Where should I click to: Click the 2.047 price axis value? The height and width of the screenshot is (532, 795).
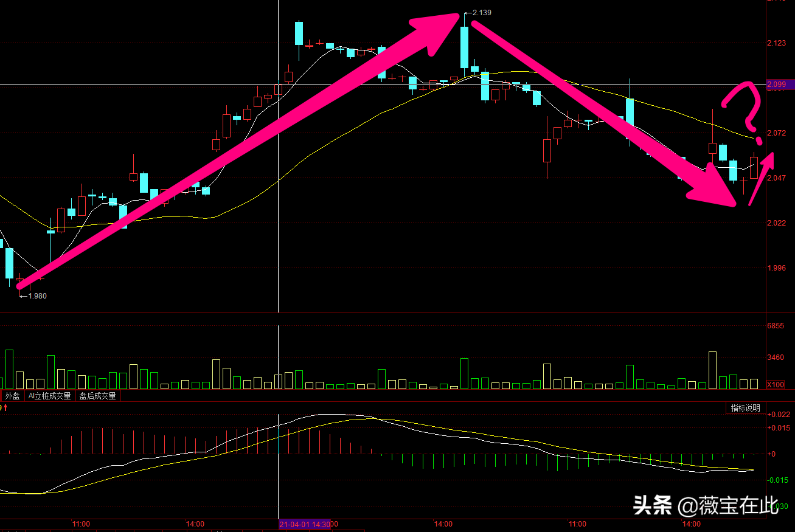(777, 178)
